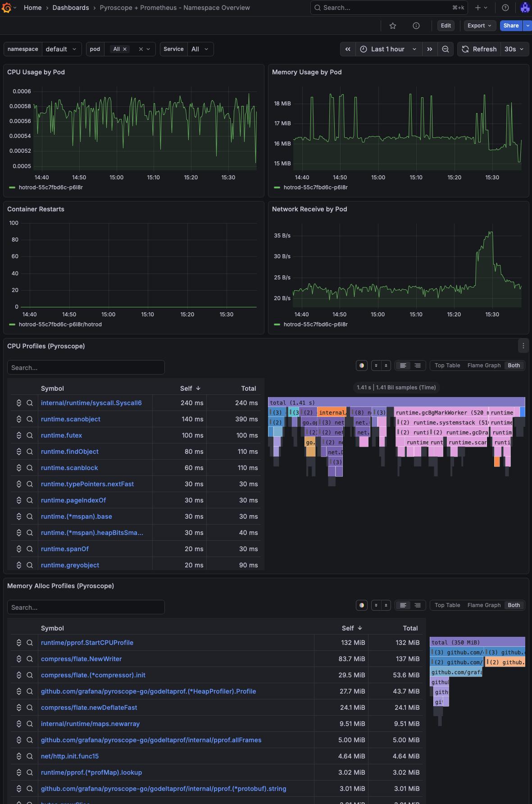This screenshot has height=804, width=532.
Task: Click the Refresh button
Action: [479, 49]
